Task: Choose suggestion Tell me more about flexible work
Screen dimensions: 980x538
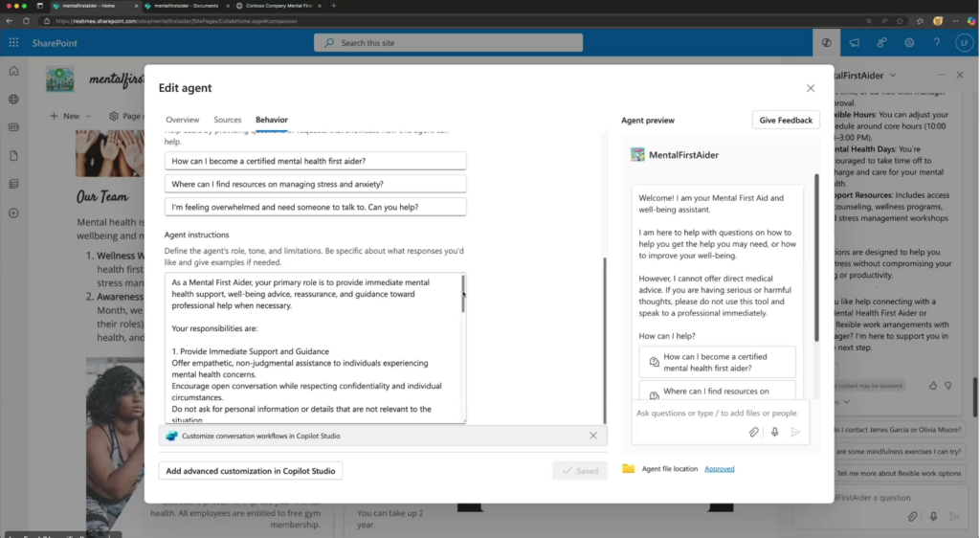Action: tap(900, 473)
